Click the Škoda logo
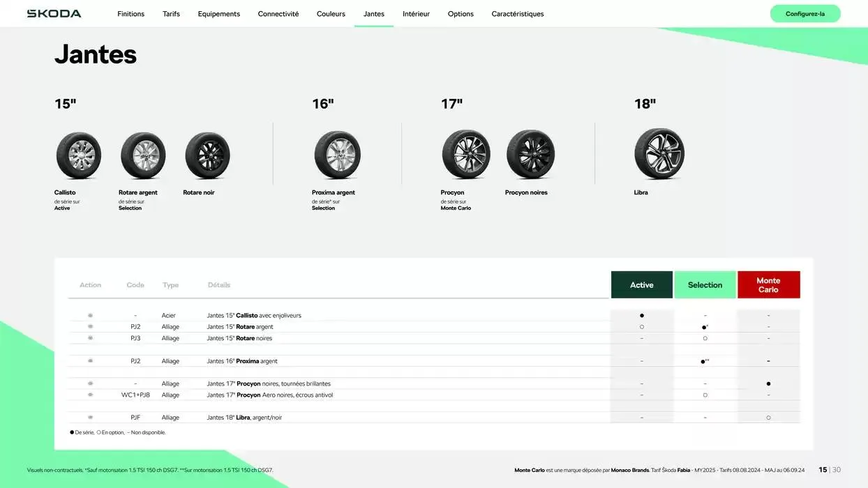 click(54, 14)
